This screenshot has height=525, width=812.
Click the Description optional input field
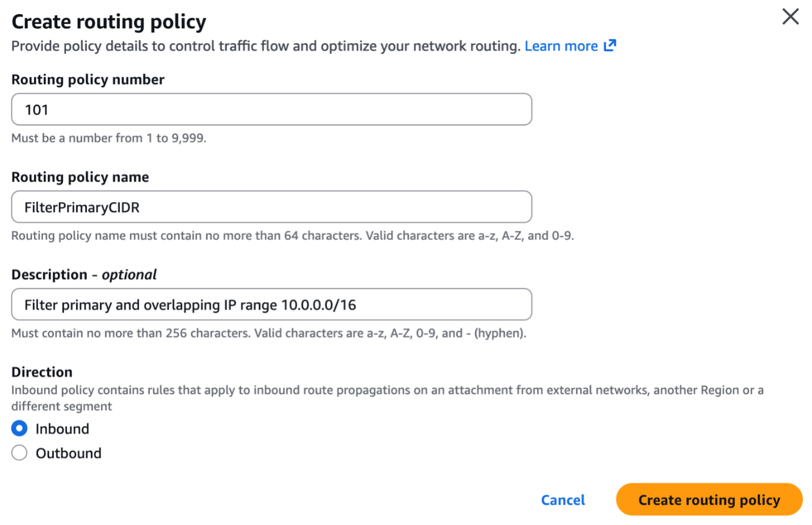pyautogui.click(x=271, y=304)
